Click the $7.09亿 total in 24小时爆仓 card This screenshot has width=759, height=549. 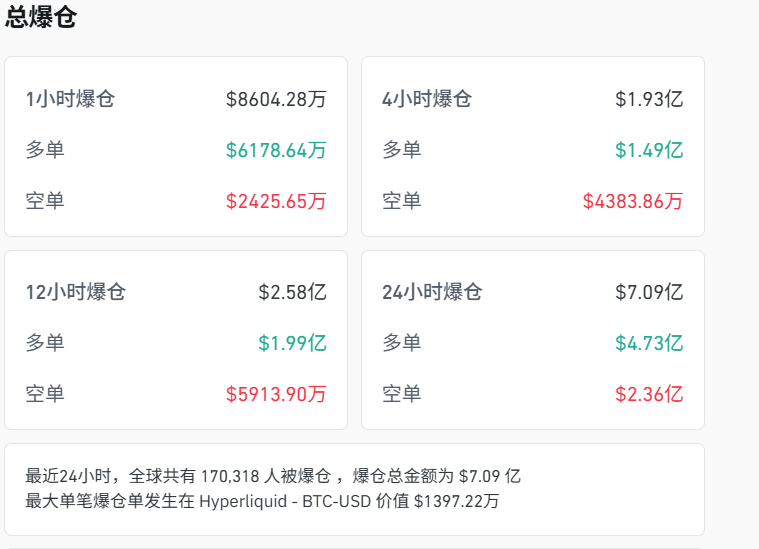(x=649, y=293)
